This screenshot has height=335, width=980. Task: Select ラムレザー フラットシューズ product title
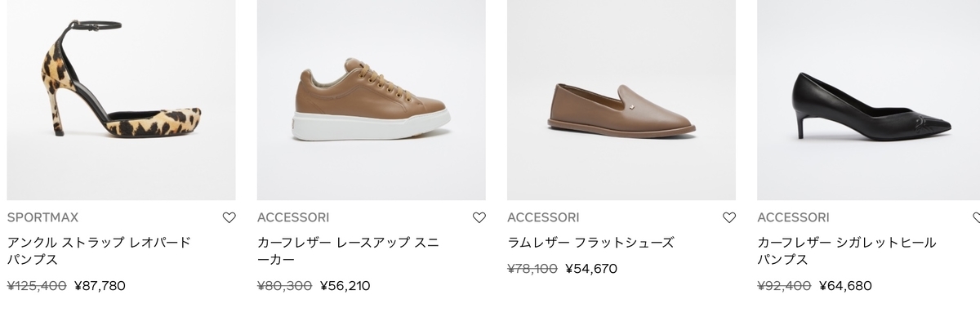590,243
